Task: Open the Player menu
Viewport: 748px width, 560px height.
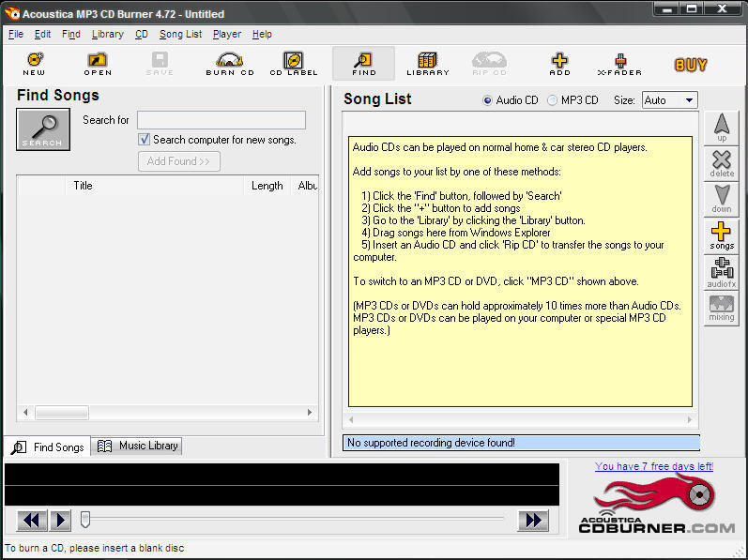Action: pos(227,35)
